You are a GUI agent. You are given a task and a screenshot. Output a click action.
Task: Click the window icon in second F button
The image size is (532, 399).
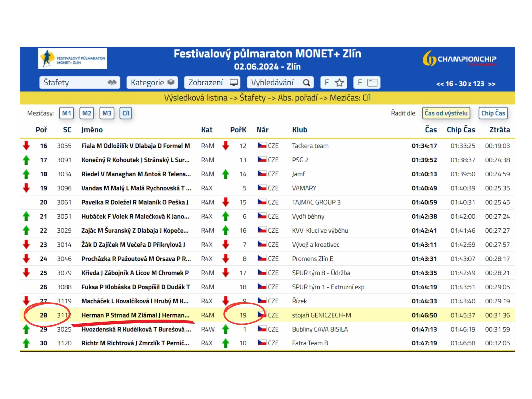pyautogui.click(x=372, y=83)
